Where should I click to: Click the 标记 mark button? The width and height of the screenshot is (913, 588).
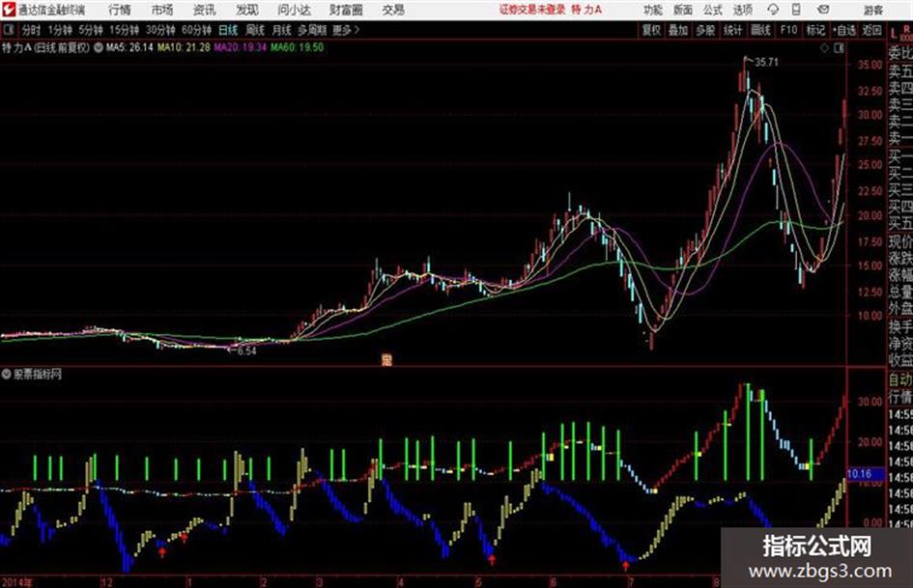[x=815, y=30]
